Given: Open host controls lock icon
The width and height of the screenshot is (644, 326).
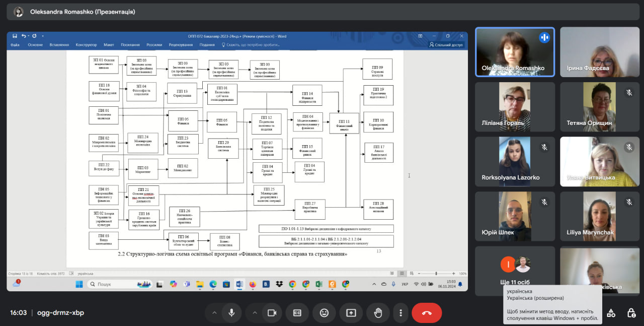Looking at the screenshot, I should click(x=631, y=313).
